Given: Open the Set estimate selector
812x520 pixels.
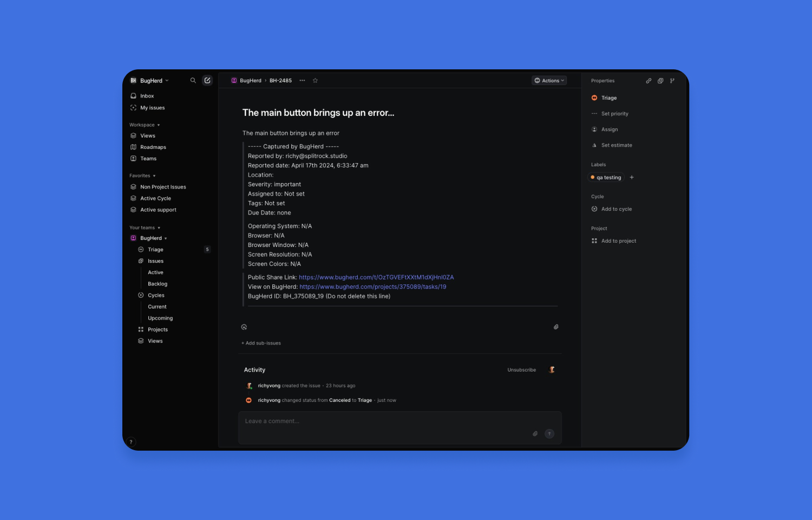Looking at the screenshot, I should tap(612, 145).
